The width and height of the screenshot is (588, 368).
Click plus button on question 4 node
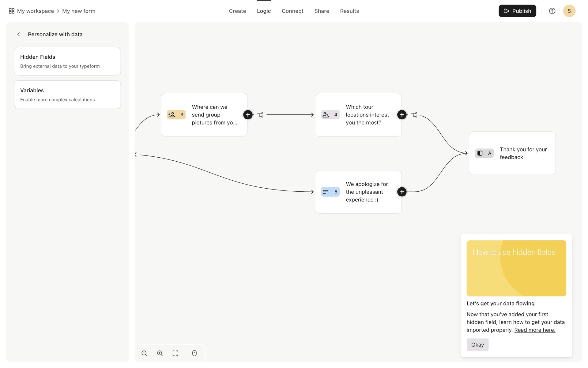(402, 115)
